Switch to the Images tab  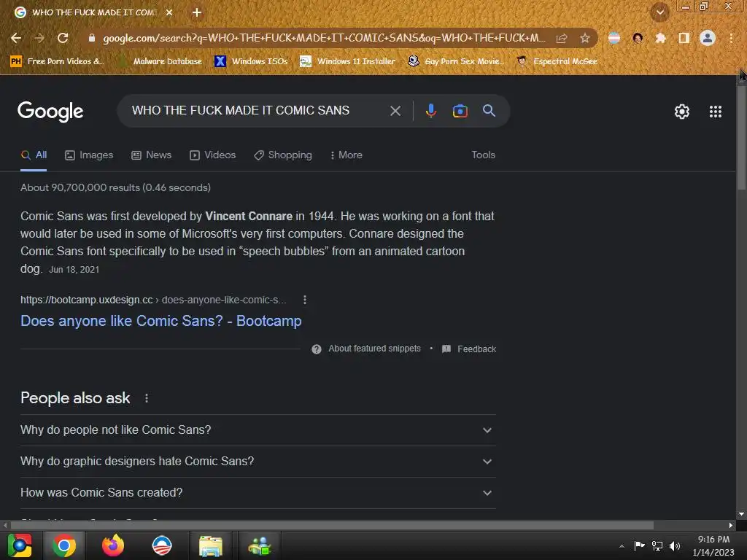(89, 155)
